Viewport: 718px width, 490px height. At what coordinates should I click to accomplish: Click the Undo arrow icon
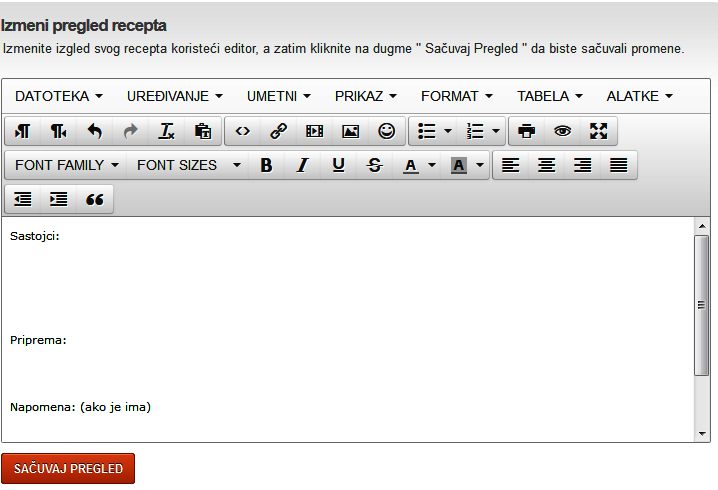click(95, 131)
